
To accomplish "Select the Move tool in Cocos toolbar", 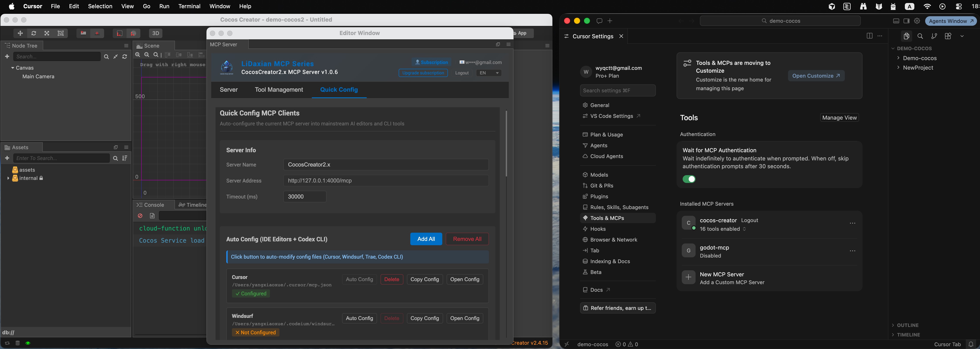I will (20, 33).
